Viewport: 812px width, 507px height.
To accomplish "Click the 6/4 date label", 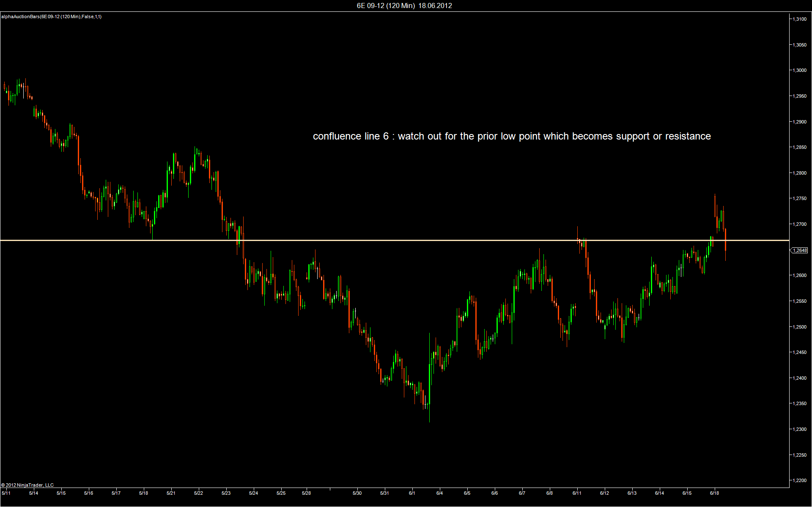I will 439,493.
